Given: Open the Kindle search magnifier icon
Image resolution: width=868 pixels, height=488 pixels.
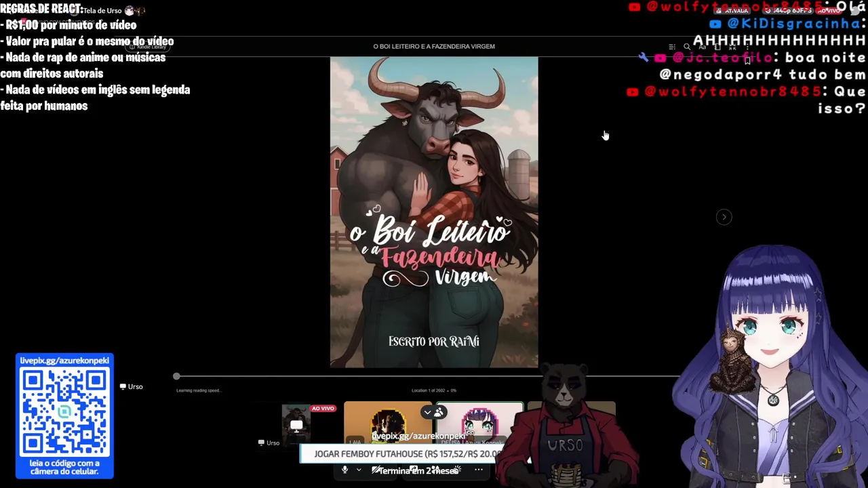Looking at the screenshot, I should 687,47.
